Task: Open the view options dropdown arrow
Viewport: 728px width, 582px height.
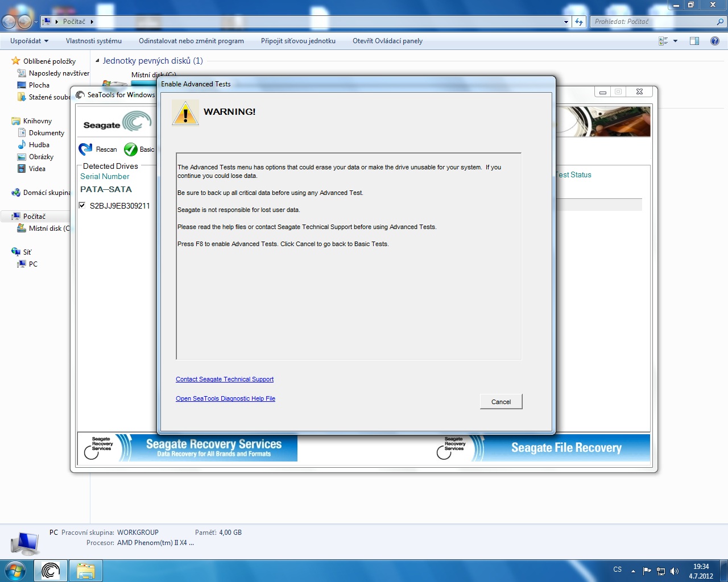Action: [675, 41]
